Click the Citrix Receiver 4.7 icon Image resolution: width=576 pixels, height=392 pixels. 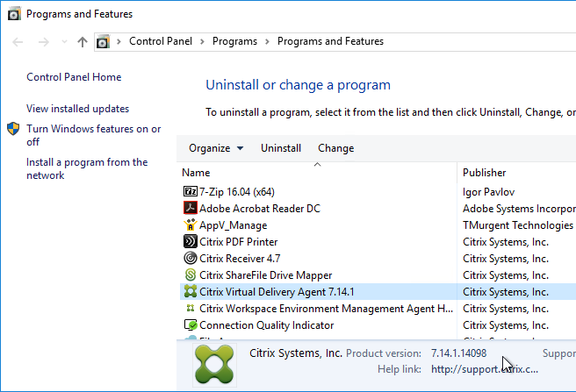coord(191,258)
